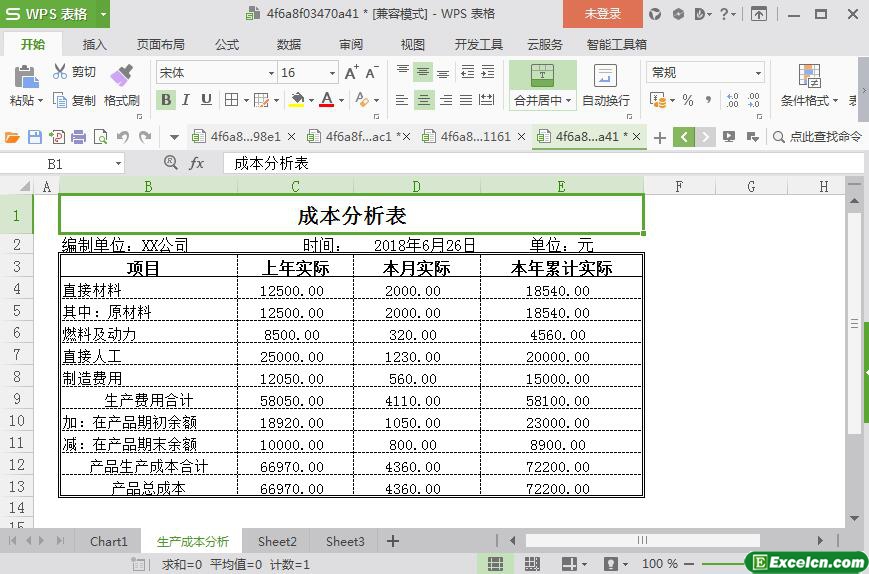The height and width of the screenshot is (574, 869).
Task: Toggle Underline formatting
Action: (x=206, y=100)
